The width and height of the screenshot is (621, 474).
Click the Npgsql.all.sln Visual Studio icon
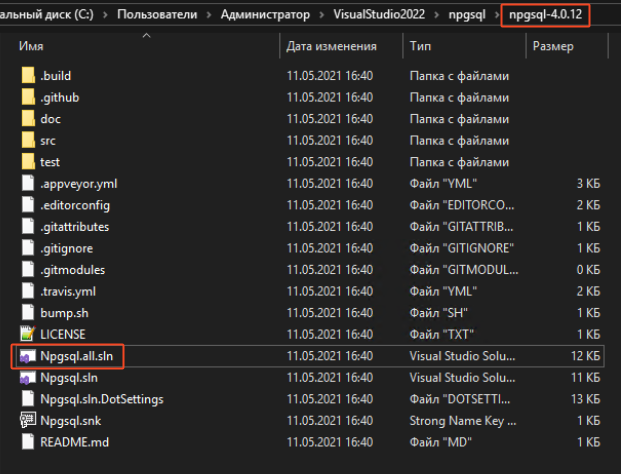28,356
